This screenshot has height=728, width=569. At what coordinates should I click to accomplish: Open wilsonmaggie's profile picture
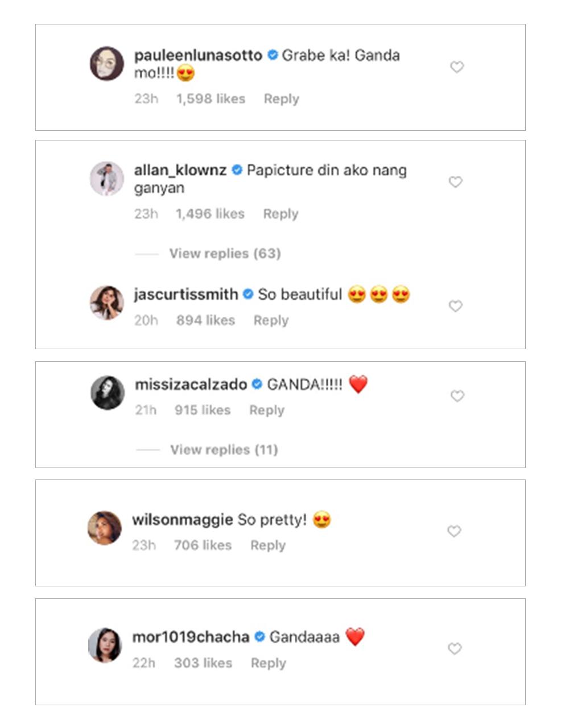[x=105, y=528]
